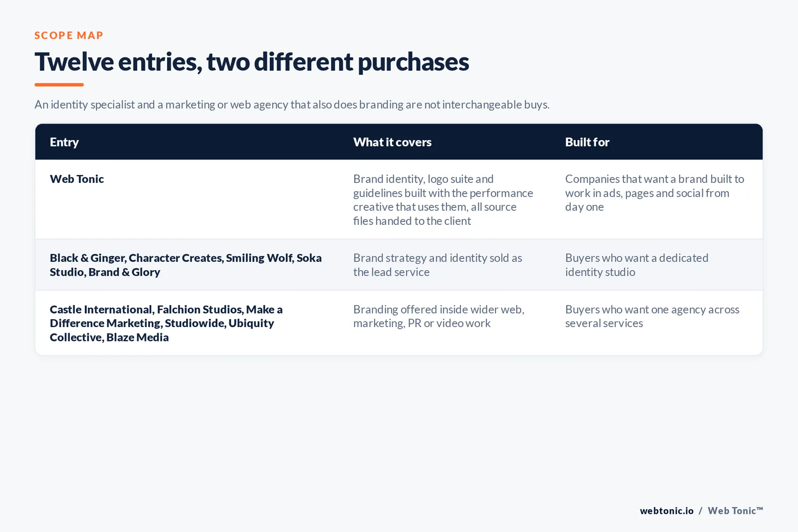Click the orange underline bar below the title
798x532 pixels.
click(x=59, y=85)
